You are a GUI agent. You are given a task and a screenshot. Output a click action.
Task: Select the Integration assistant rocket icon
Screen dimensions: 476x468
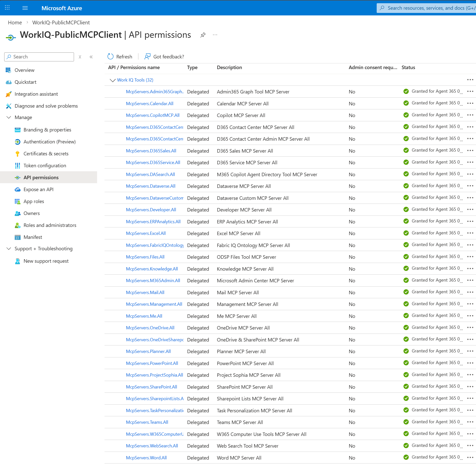point(9,94)
